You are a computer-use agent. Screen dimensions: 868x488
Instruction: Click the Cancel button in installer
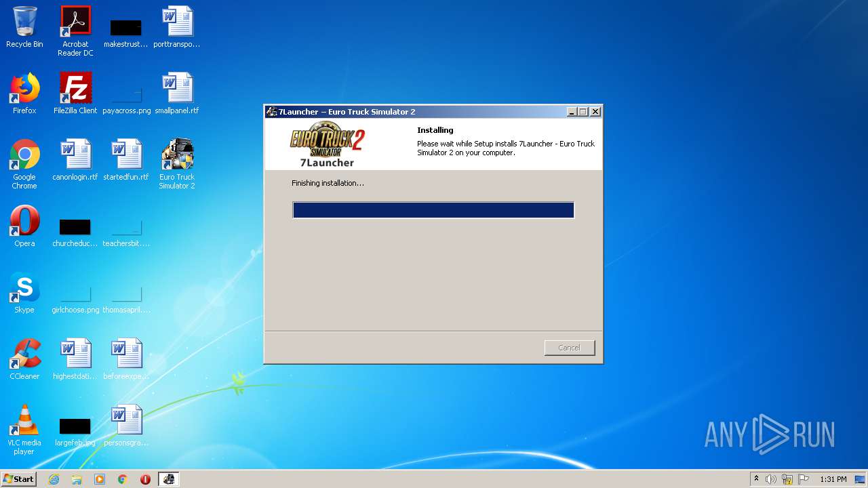570,348
